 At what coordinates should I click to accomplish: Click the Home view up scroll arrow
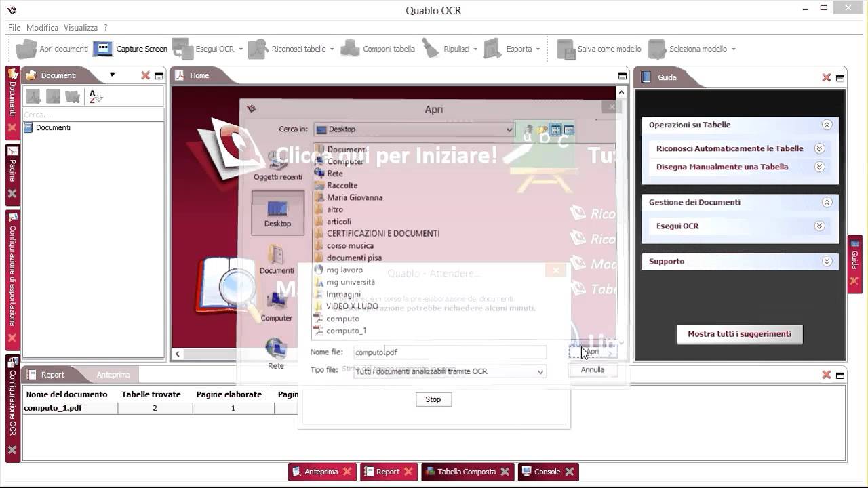click(x=621, y=91)
